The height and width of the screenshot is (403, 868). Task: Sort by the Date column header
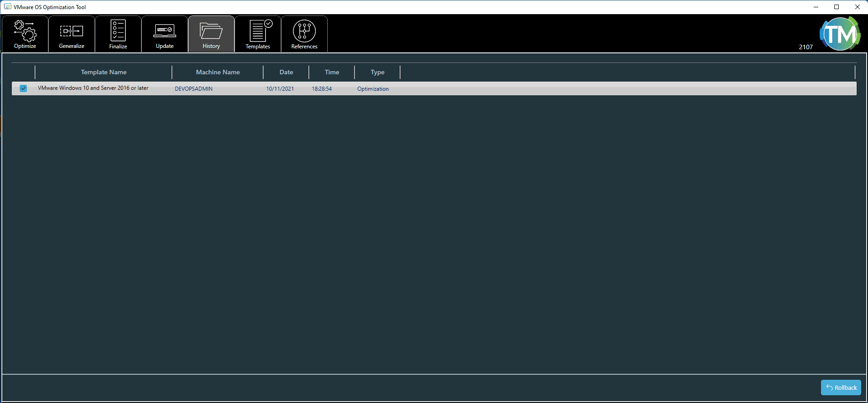(x=286, y=72)
